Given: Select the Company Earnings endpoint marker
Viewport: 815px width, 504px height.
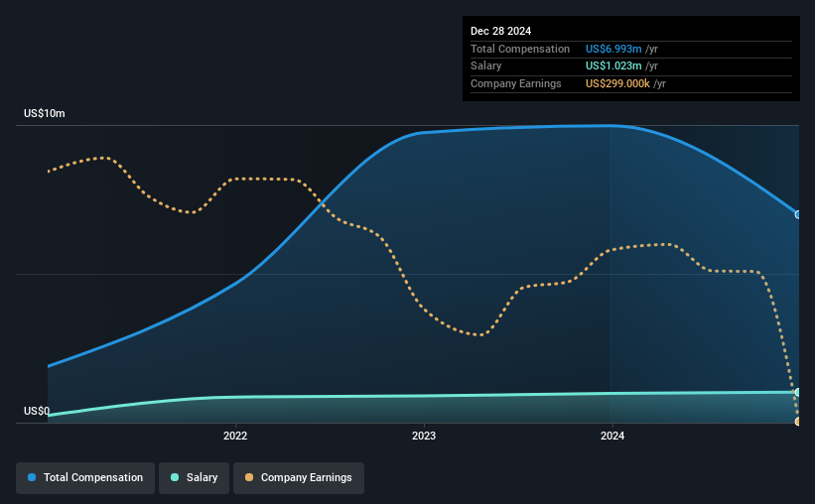Looking at the screenshot, I should click(798, 421).
